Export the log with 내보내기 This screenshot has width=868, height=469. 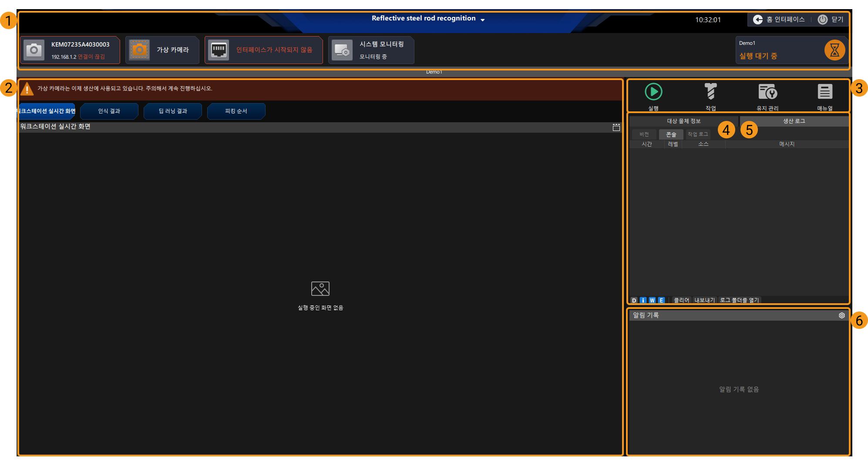tap(705, 301)
